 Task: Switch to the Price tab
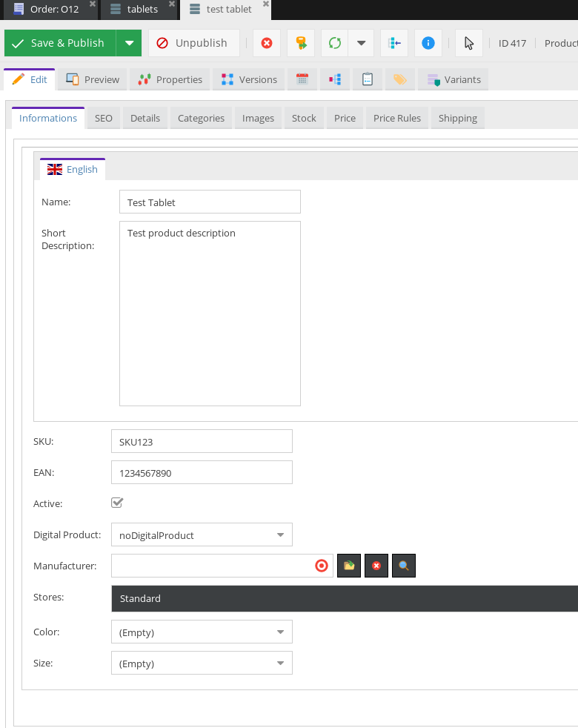[x=345, y=118]
